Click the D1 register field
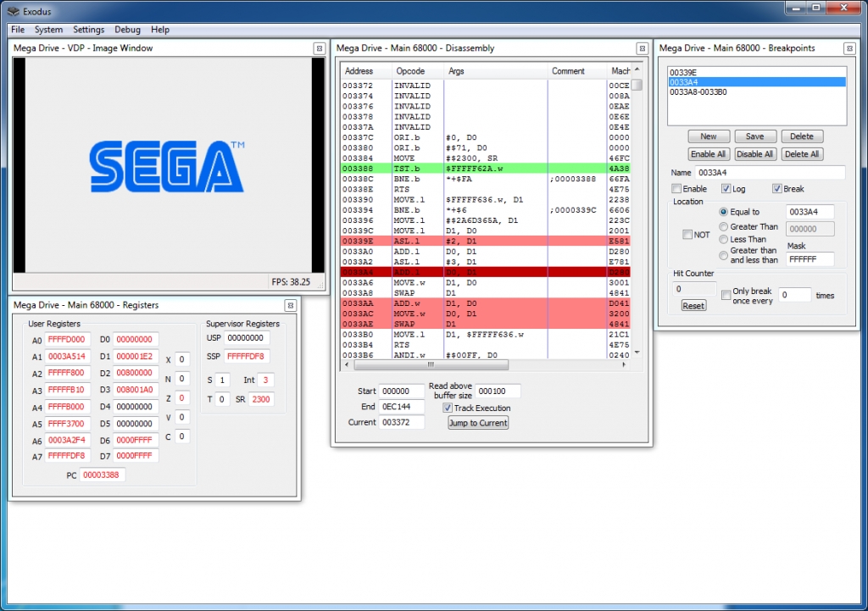The width and height of the screenshot is (868, 611). pyautogui.click(x=136, y=357)
